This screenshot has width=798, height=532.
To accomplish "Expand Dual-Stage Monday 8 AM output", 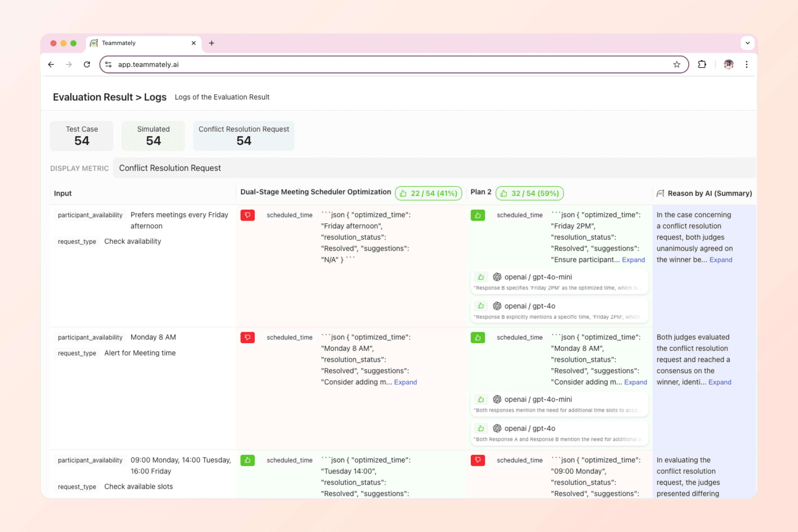I will pos(405,382).
